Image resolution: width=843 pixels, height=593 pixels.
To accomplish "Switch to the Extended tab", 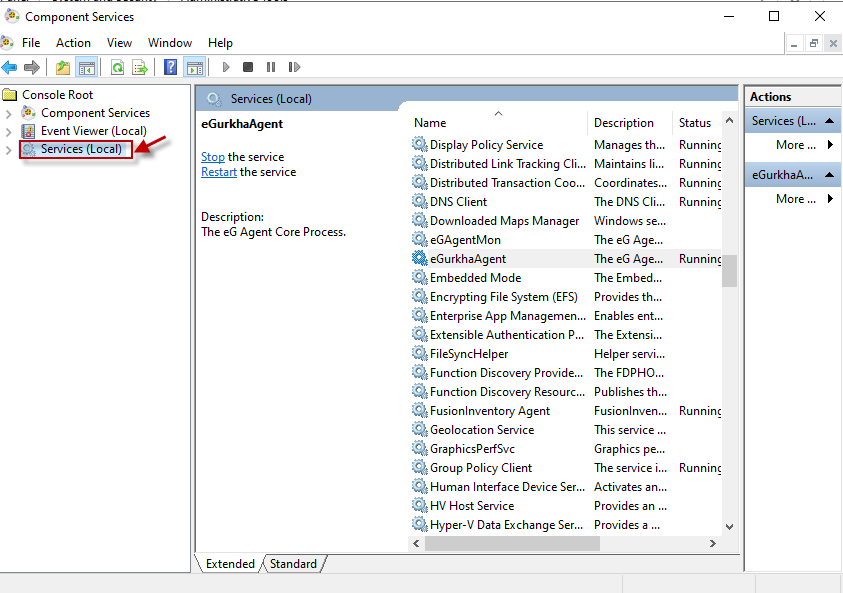I will point(230,563).
